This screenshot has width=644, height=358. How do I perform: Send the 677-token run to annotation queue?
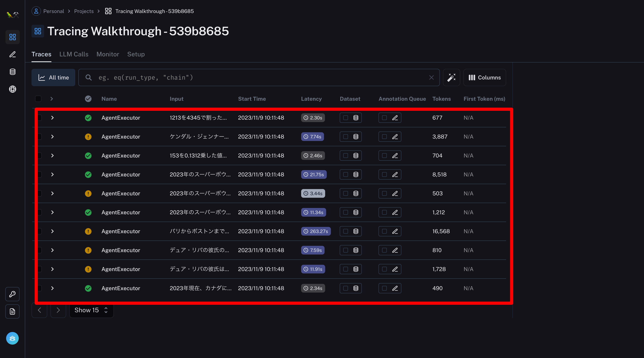(395, 118)
